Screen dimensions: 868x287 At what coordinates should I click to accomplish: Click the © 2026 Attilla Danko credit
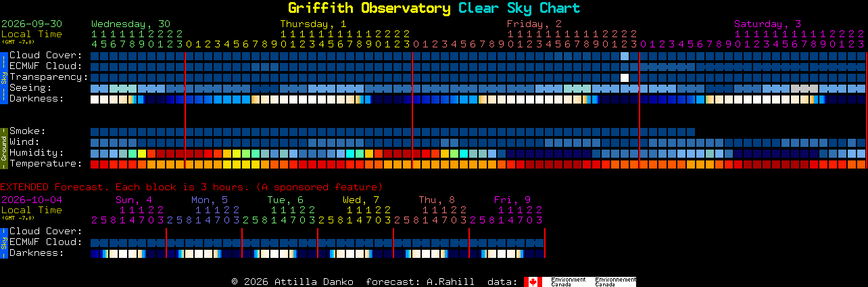pos(292,282)
